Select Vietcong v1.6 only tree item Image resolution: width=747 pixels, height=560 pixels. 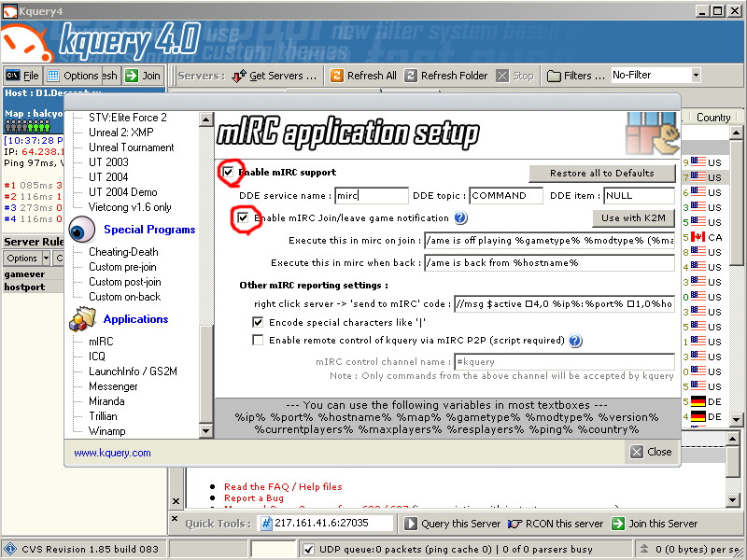130,206
